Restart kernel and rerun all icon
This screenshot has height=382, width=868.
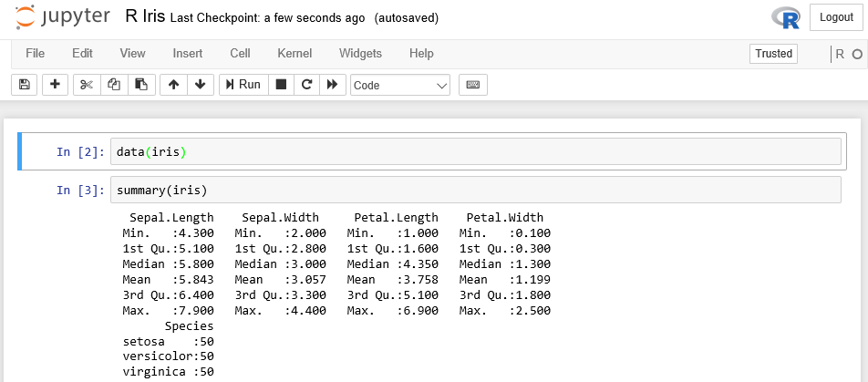(333, 85)
